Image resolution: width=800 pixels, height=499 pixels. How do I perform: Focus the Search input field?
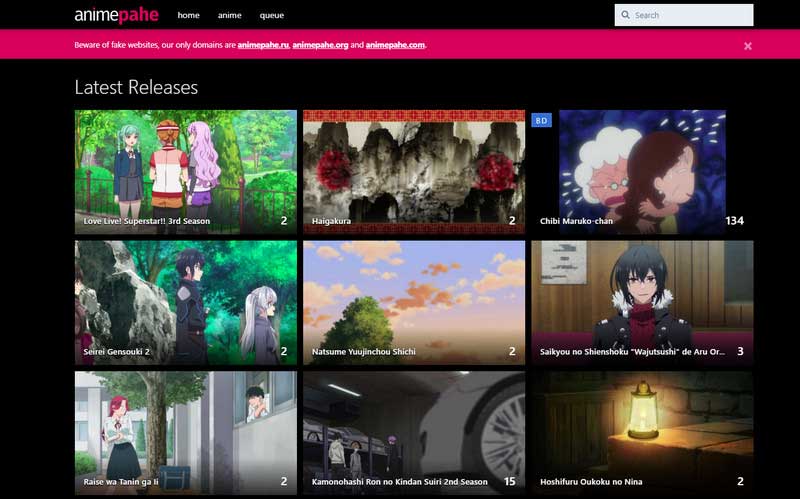tap(684, 15)
